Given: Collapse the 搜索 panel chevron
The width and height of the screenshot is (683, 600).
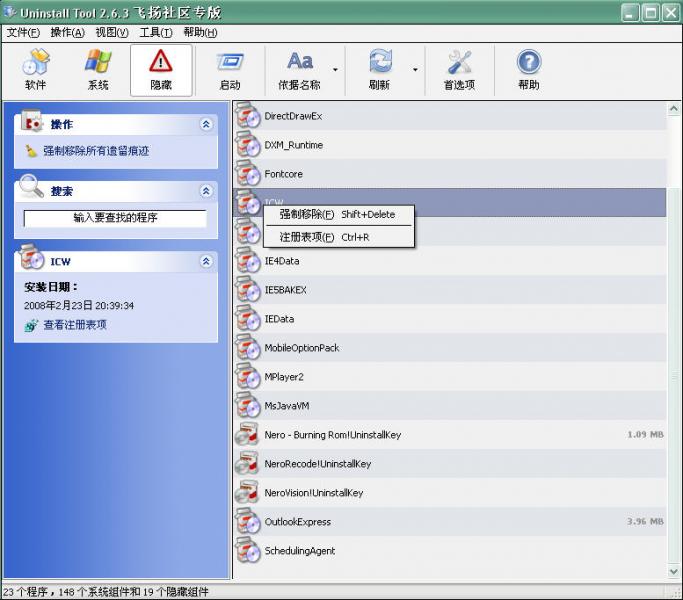Looking at the screenshot, I should pyautogui.click(x=206, y=191).
